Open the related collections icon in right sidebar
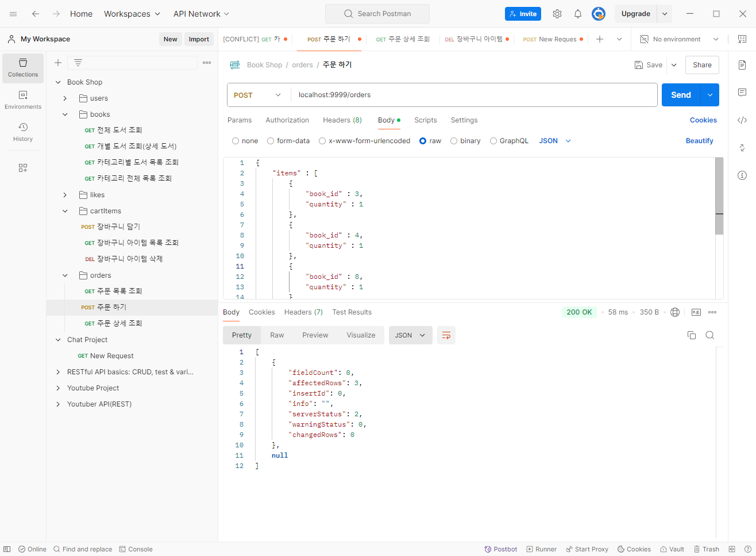This screenshot has width=756, height=556. point(742,148)
